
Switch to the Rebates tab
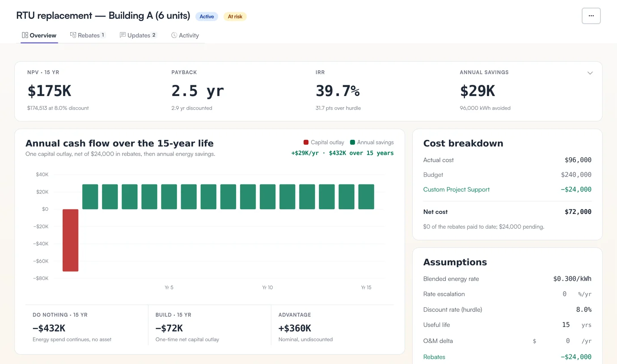[x=88, y=35]
